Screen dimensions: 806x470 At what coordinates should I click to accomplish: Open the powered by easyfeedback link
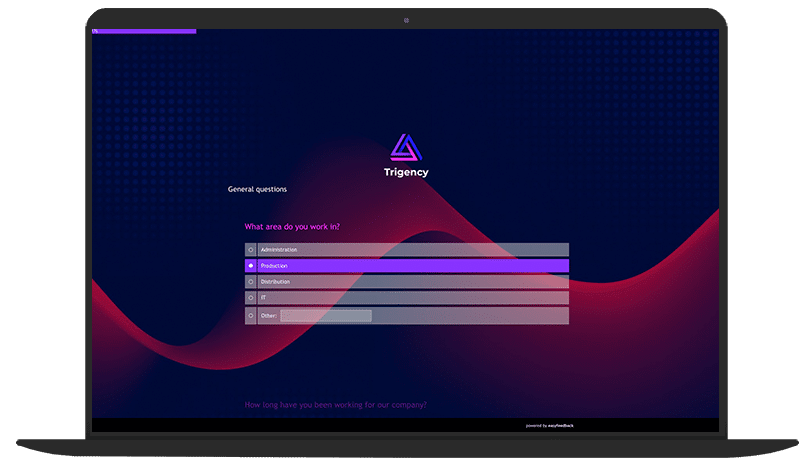click(x=549, y=426)
